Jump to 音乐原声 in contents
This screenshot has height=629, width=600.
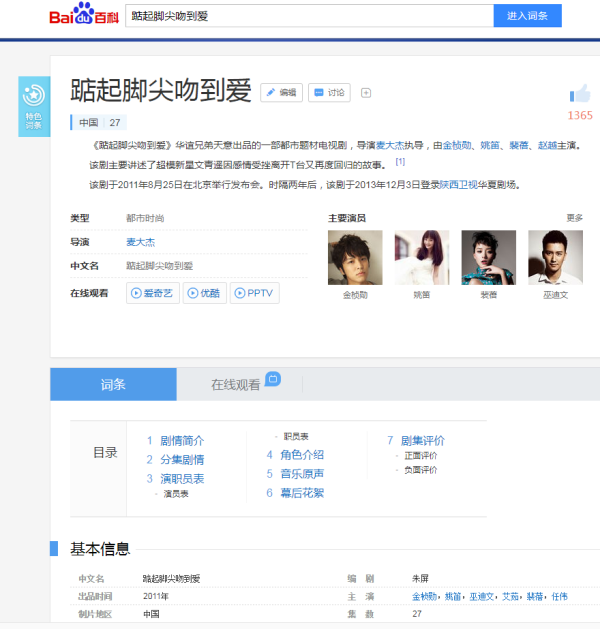pyautogui.click(x=301, y=474)
